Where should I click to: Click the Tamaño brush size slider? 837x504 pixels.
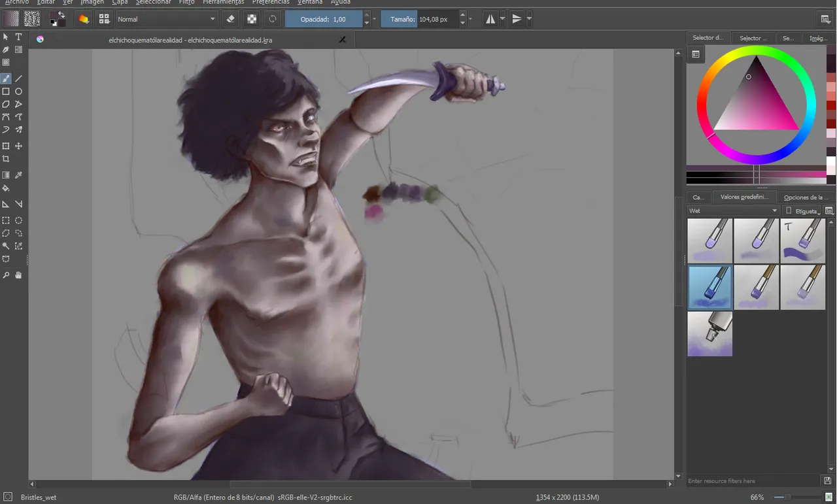(x=419, y=19)
